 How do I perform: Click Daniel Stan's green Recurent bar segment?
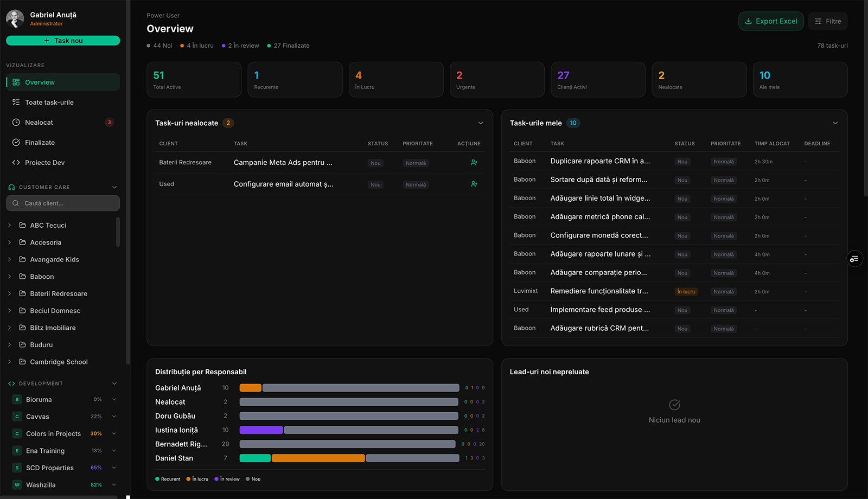[x=255, y=458]
